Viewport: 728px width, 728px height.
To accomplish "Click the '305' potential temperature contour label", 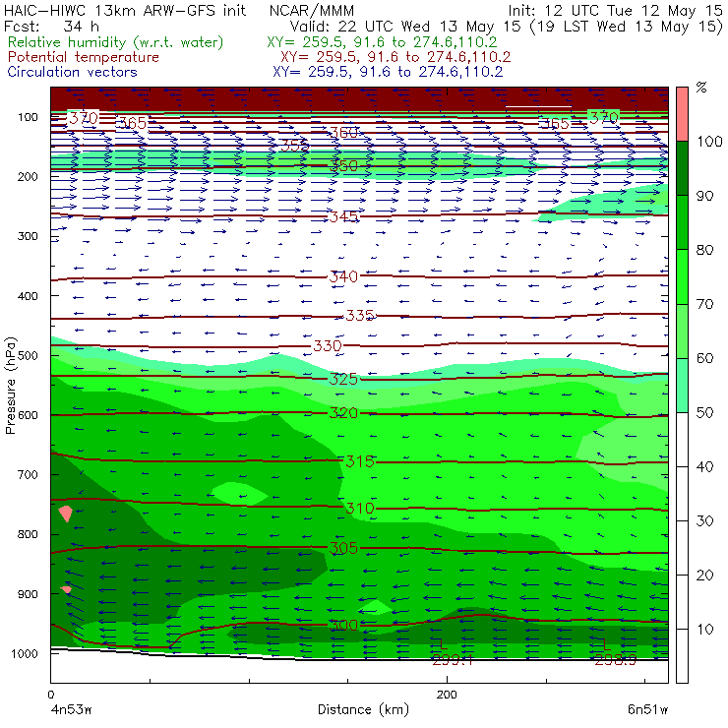I will pyautogui.click(x=343, y=548).
